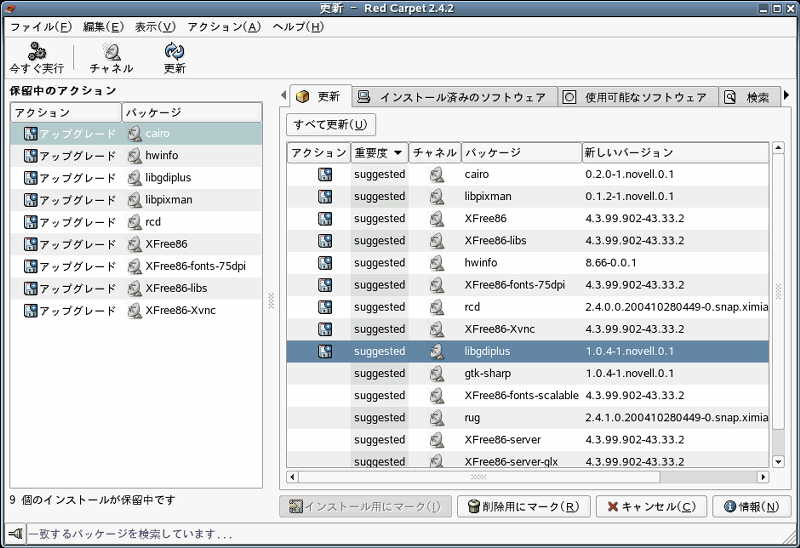Click the キャンセル(C) button
This screenshot has height=548, width=800.
[x=652, y=507]
